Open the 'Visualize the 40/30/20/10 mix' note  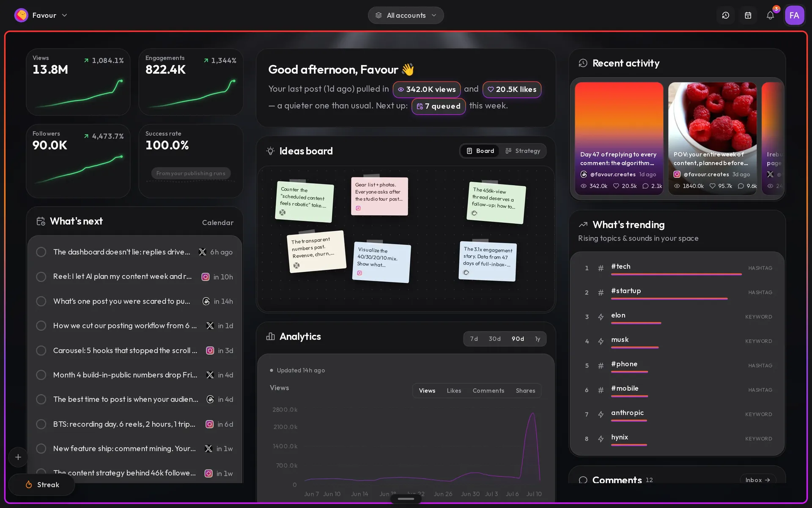pyautogui.click(x=381, y=262)
